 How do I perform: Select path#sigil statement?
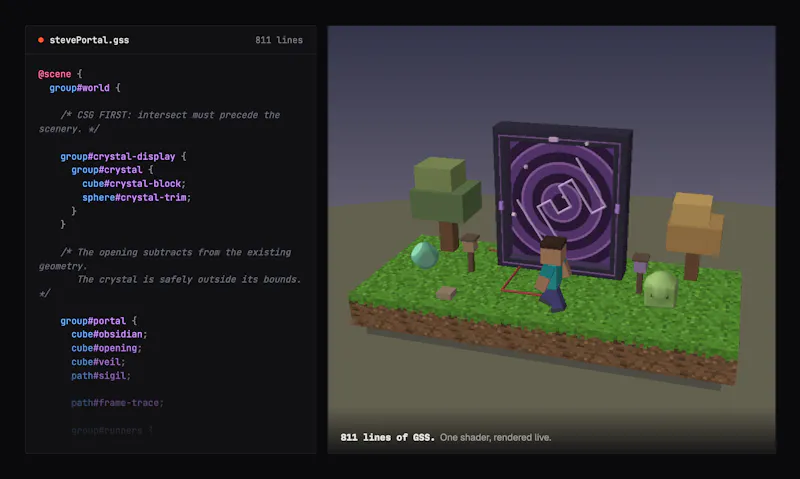tap(101, 375)
